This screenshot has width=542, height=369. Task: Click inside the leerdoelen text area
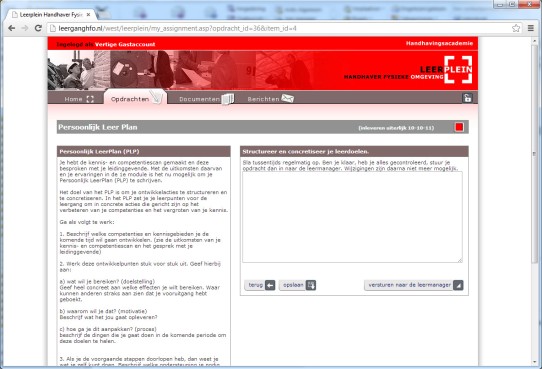pyautogui.click(x=352, y=217)
